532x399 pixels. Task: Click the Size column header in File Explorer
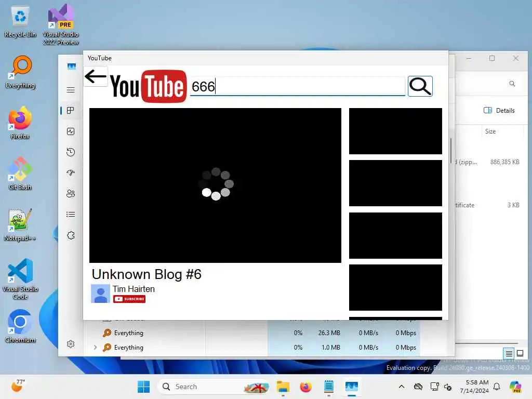(x=490, y=131)
